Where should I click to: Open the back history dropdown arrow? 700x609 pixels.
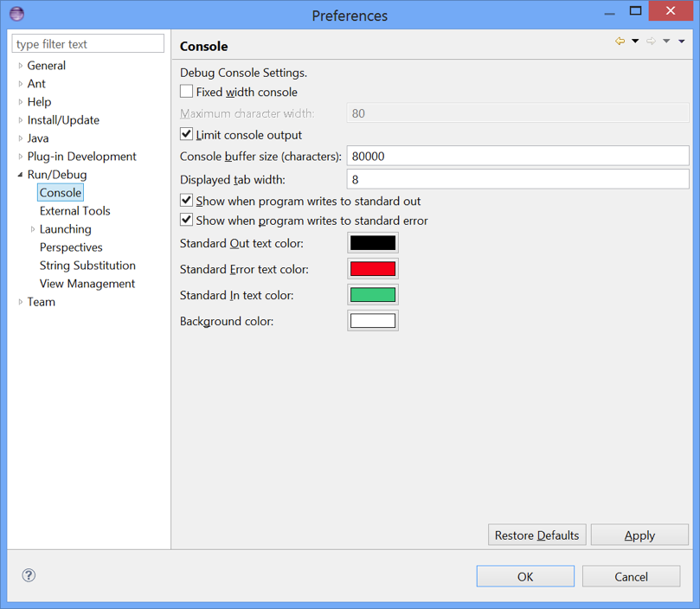pyautogui.click(x=635, y=41)
